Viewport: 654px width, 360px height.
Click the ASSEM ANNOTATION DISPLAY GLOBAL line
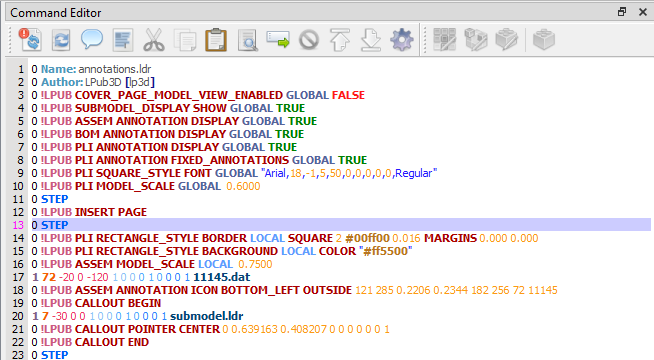coord(174,121)
